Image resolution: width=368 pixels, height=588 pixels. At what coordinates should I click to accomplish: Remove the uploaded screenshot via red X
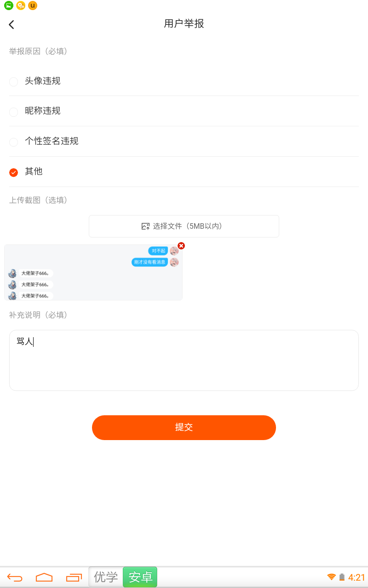181,246
